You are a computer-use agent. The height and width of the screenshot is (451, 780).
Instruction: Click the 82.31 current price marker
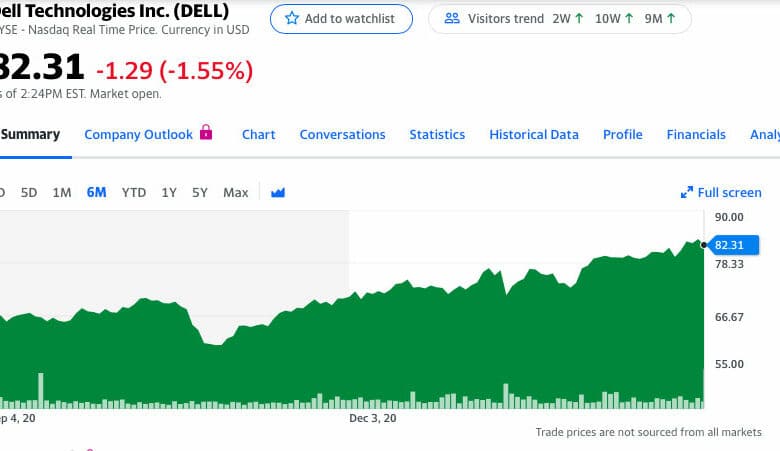(x=733, y=245)
